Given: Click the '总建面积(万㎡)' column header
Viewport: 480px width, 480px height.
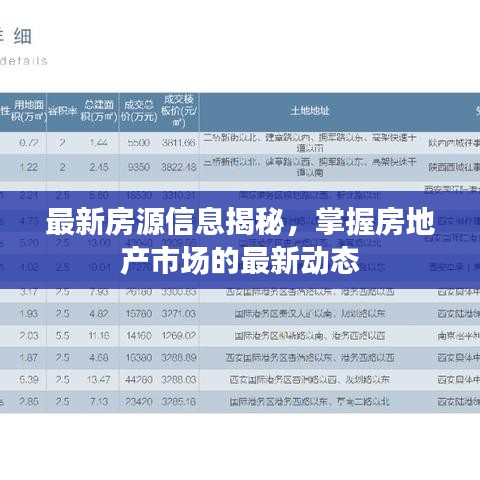Looking at the screenshot, I should [x=99, y=111].
